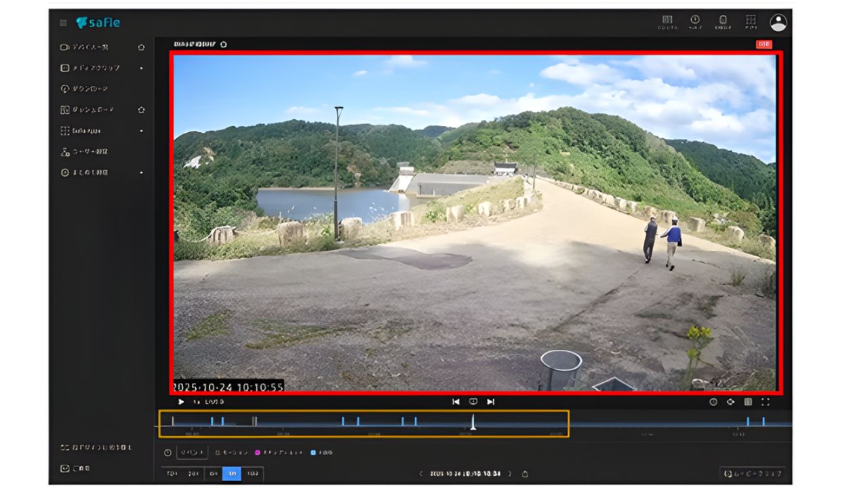Enter fullscreen using the expand icon below video

coord(767,401)
